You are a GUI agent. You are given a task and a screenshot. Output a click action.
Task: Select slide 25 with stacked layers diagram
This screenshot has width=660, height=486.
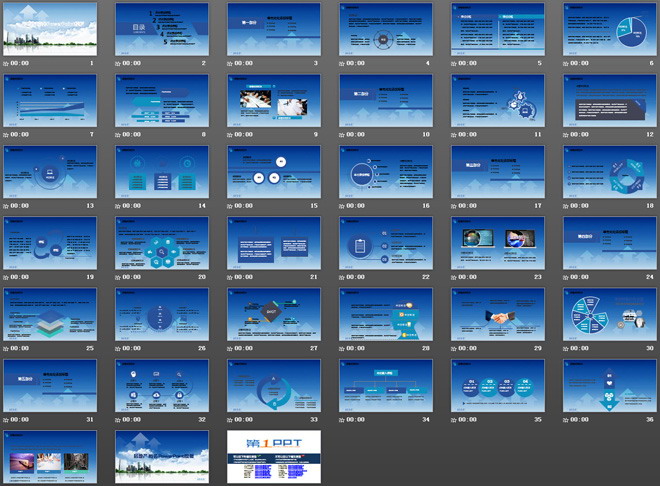coord(50,315)
